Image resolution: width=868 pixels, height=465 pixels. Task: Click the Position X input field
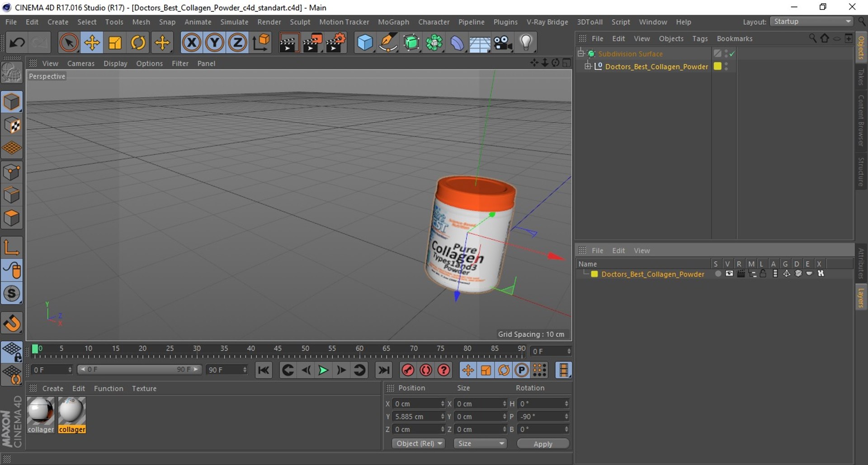point(417,404)
